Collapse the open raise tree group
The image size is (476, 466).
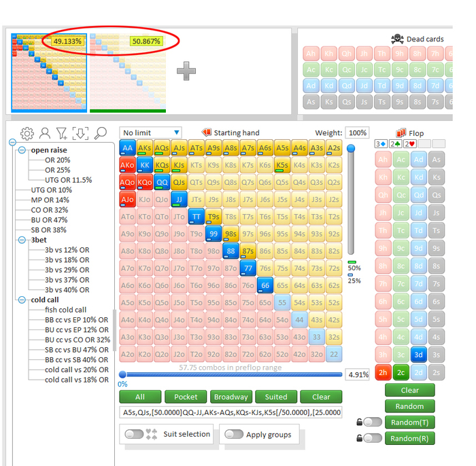click(x=22, y=149)
